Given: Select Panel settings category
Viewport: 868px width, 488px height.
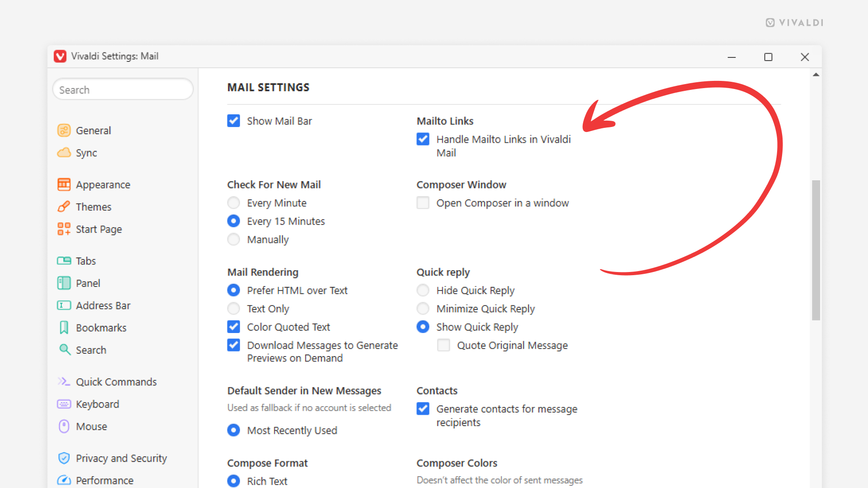Looking at the screenshot, I should (88, 283).
